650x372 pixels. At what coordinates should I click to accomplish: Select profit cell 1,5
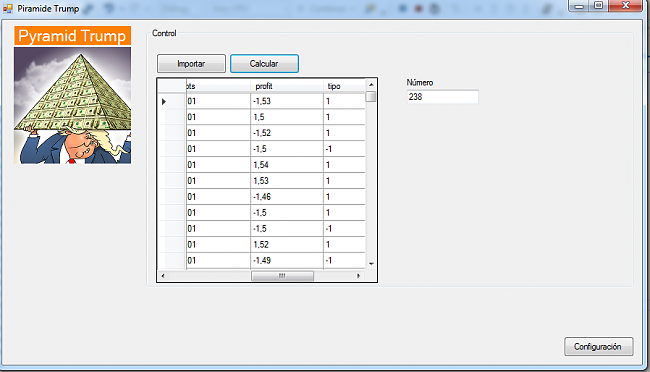point(287,117)
